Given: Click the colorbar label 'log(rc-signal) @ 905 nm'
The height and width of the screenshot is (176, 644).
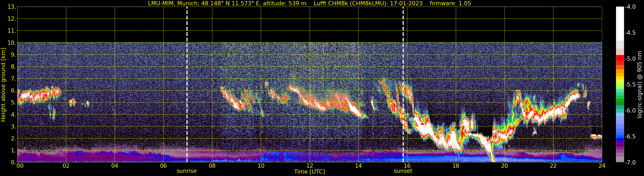Looking at the screenshot, I should tap(640, 85).
